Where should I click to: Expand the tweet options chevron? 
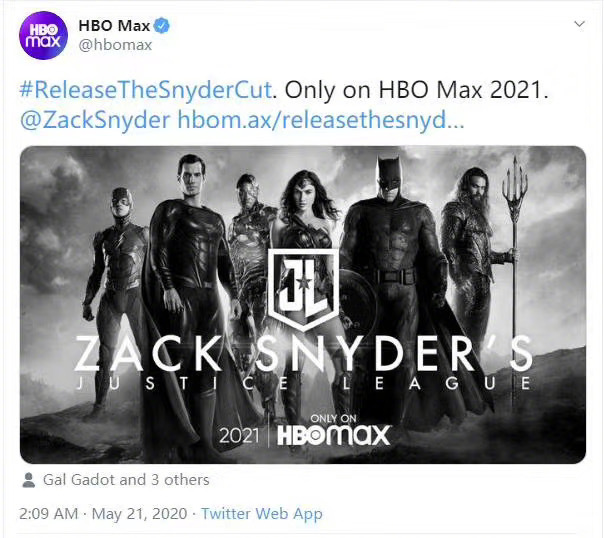579,24
